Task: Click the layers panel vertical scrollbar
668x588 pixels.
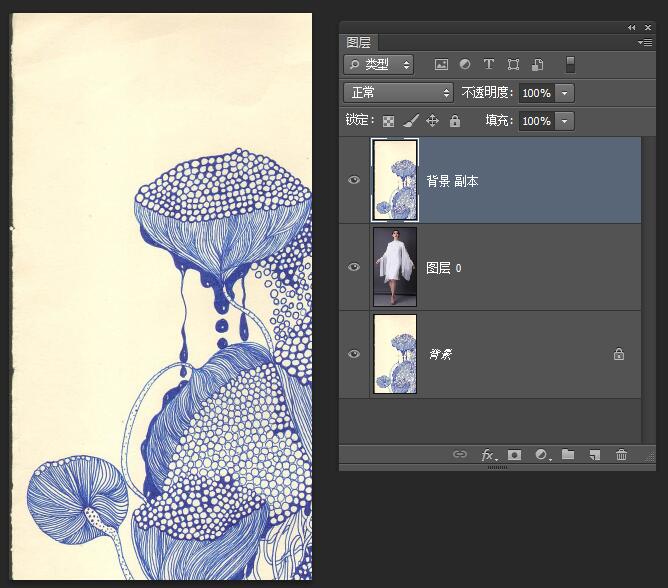Action: [649, 290]
